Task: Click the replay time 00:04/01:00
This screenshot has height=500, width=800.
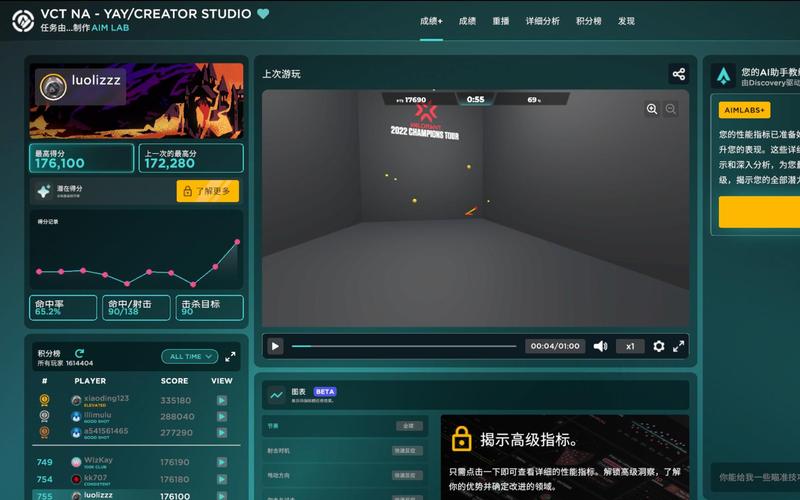Action: 555,346
